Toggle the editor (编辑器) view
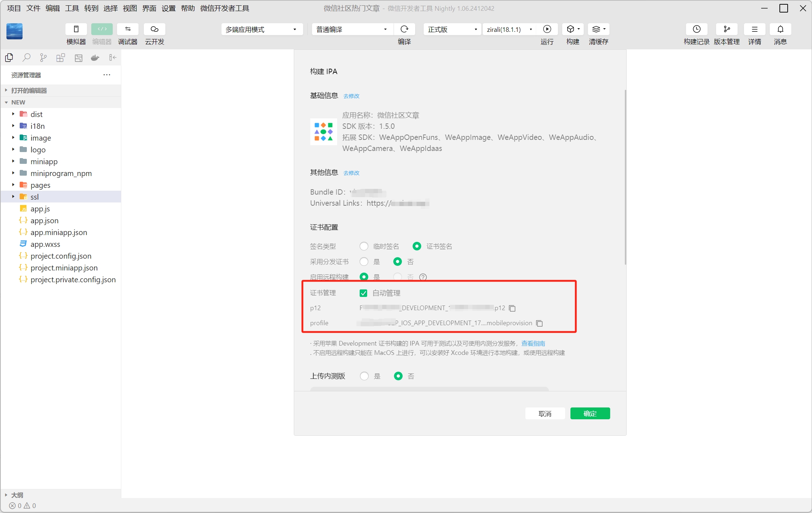 (102, 29)
